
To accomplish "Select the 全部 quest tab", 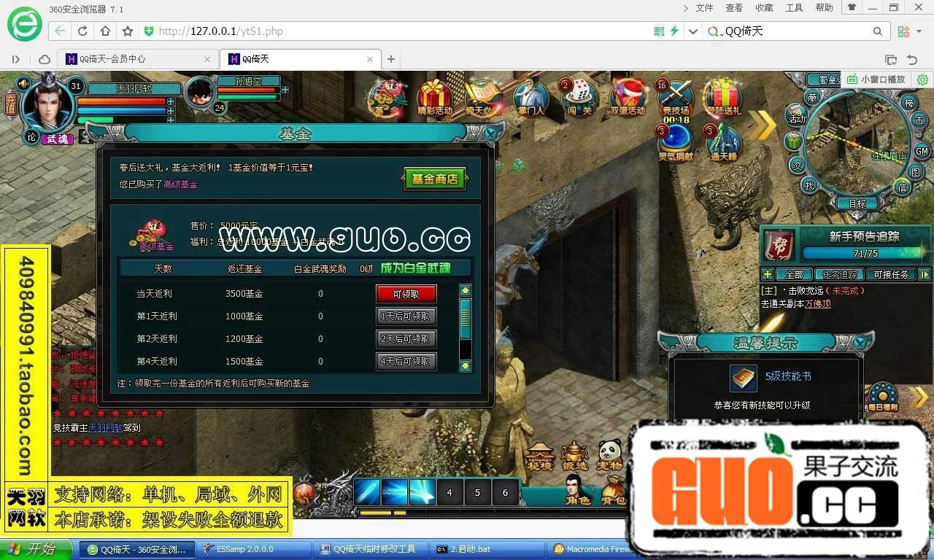I will tap(794, 275).
